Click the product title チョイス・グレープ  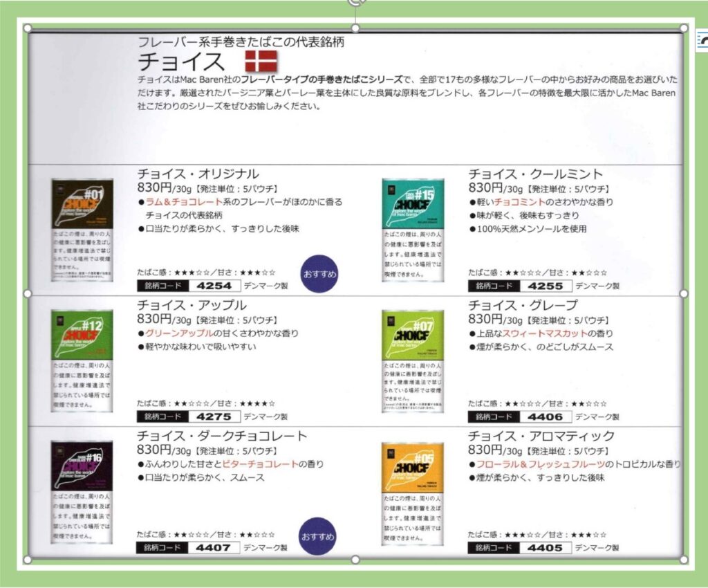click(523, 305)
